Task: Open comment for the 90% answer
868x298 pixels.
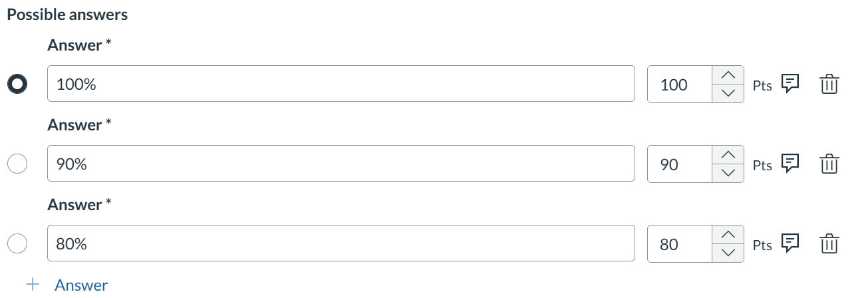Action: coord(790,163)
